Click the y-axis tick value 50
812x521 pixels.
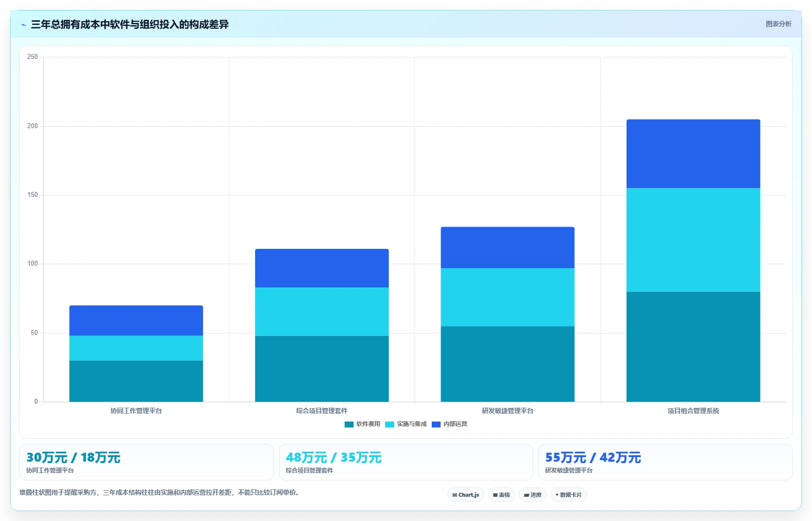coord(34,333)
